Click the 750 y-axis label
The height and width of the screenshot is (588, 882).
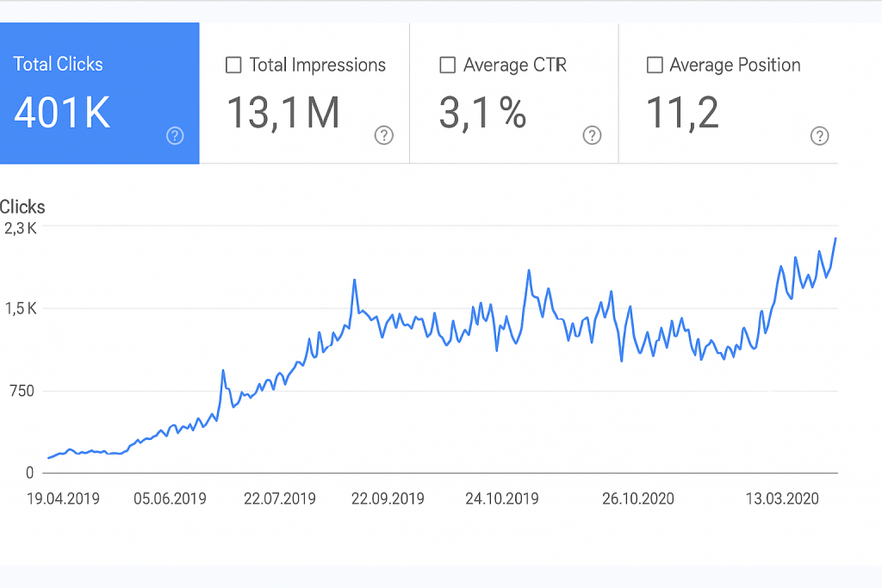point(22,391)
